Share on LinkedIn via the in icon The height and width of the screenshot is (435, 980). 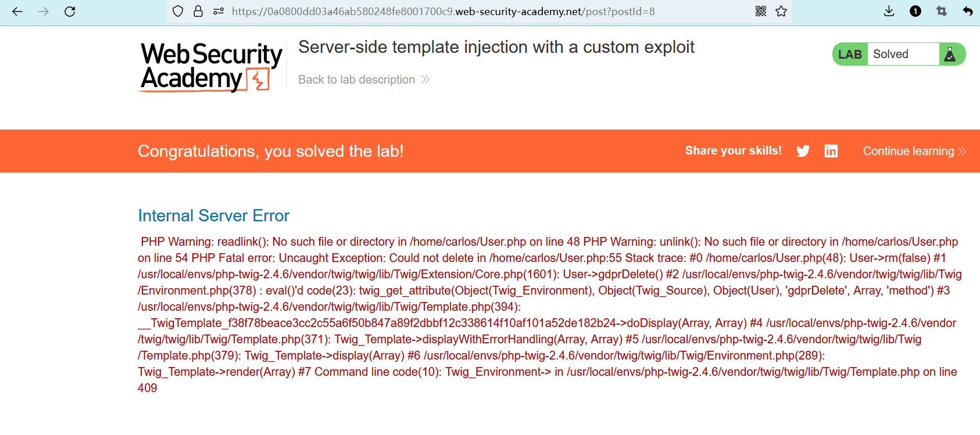(831, 151)
